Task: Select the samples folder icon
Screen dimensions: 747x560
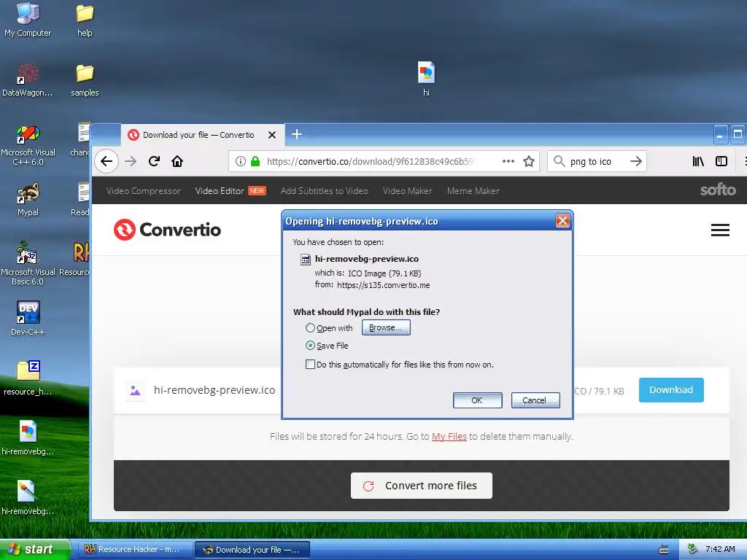Action: point(85,80)
